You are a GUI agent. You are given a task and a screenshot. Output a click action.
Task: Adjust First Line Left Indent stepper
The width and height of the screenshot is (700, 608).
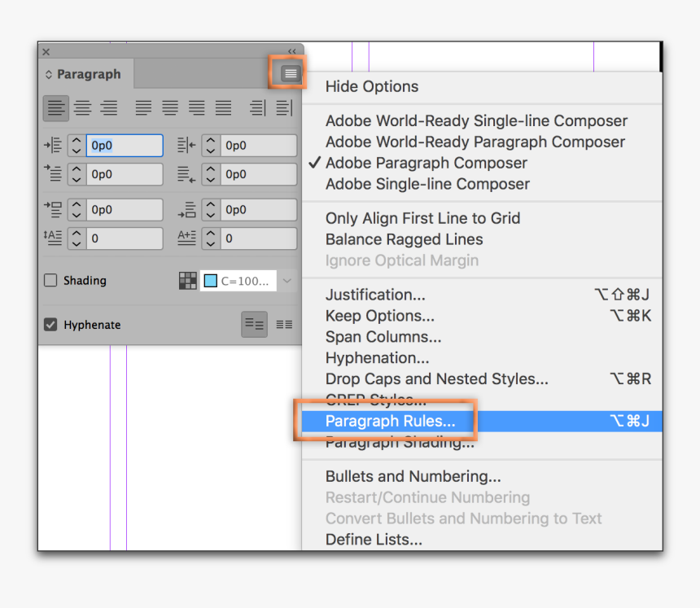(77, 174)
